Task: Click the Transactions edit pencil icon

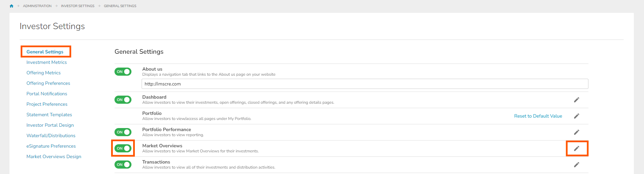Action: (577, 165)
